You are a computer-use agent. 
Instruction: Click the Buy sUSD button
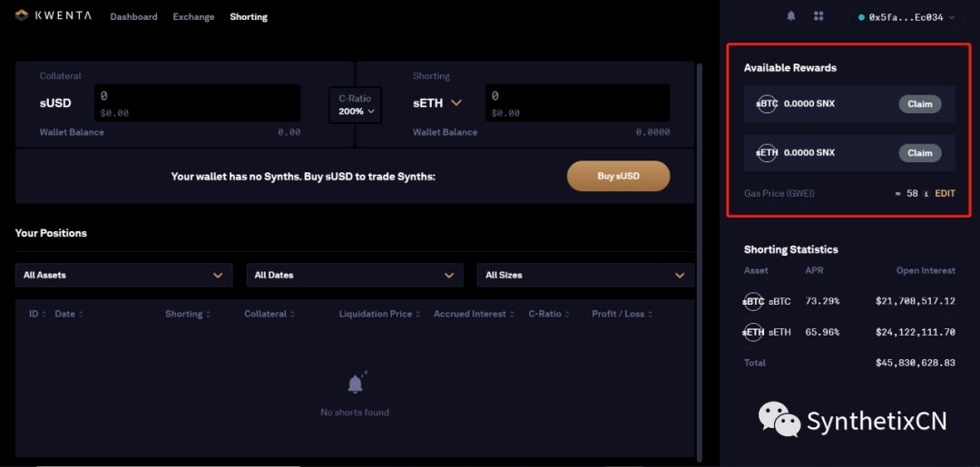(618, 176)
